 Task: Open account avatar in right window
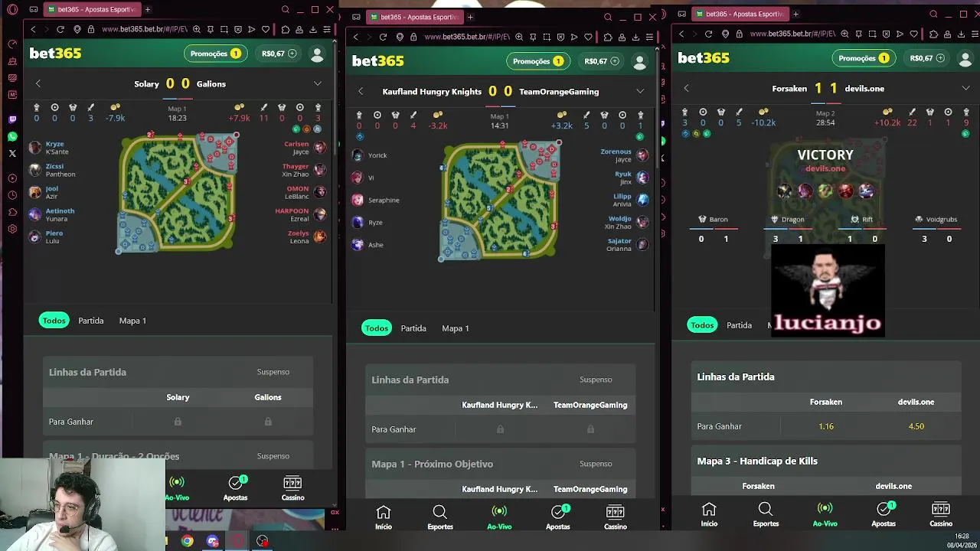[965, 59]
